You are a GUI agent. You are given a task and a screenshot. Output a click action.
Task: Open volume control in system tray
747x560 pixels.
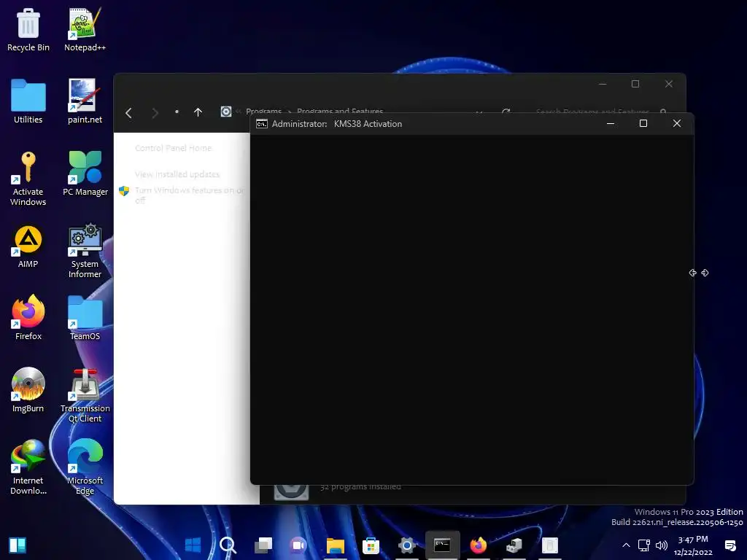tap(661, 545)
